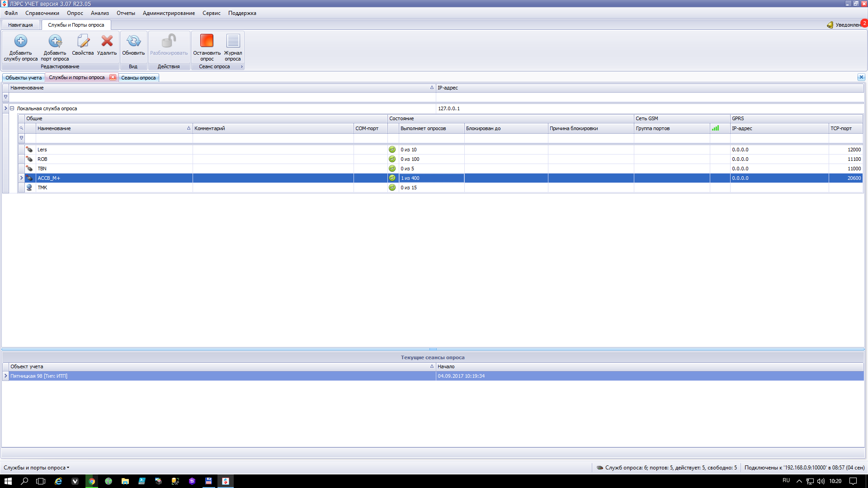Sort services by Наименование header

click(x=222, y=88)
